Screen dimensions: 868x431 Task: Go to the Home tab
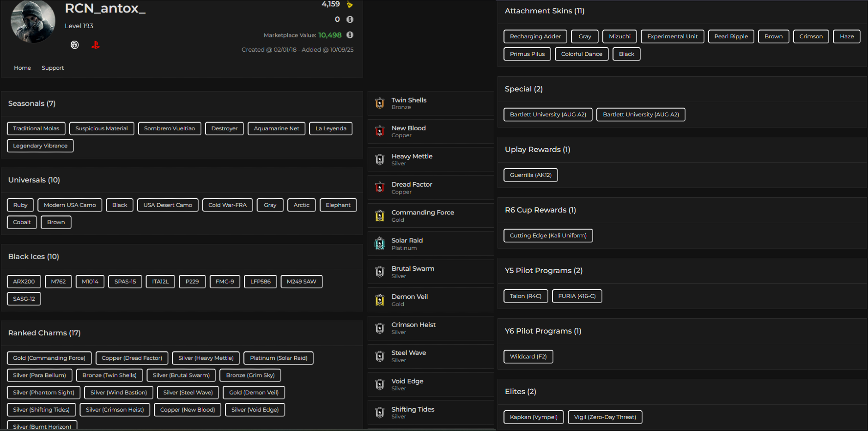[x=22, y=68]
